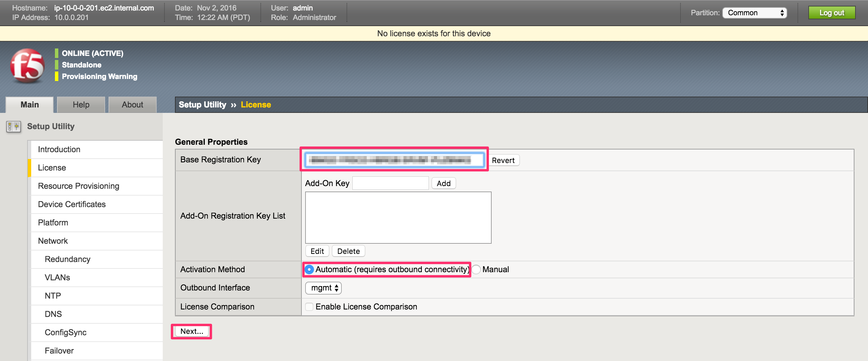Switch to the Help tab
The image size is (868, 361).
[81, 105]
